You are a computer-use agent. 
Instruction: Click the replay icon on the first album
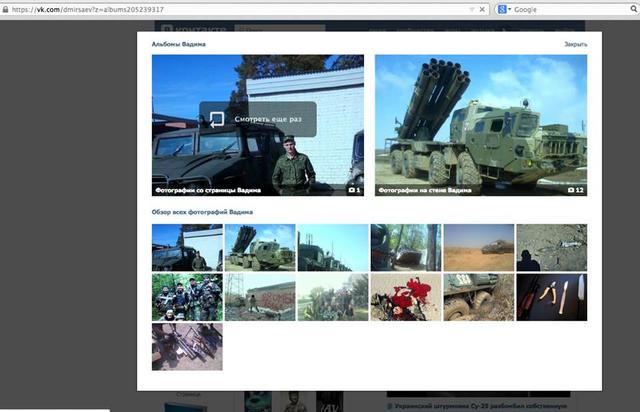click(x=216, y=119)
